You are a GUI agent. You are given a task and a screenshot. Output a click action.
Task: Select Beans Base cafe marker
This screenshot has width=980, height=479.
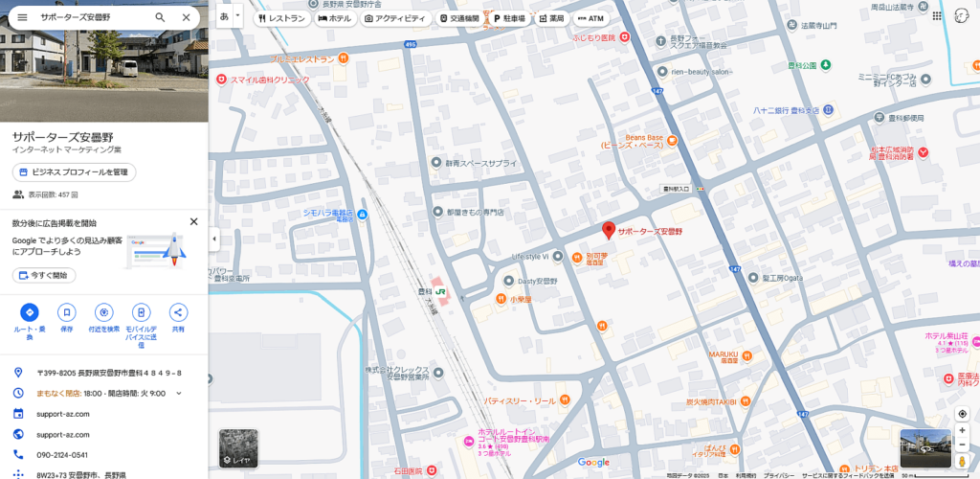point(672,140)
